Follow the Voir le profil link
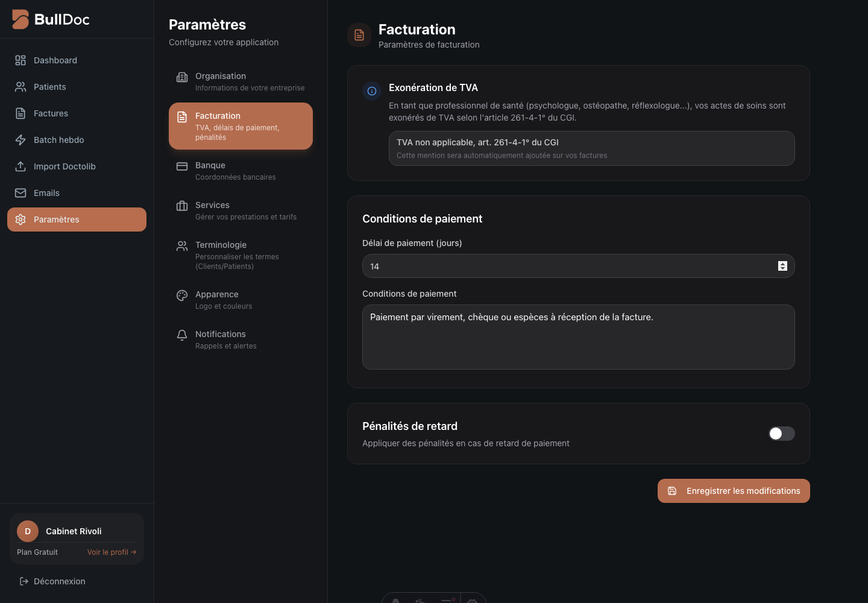 (112, 552)
